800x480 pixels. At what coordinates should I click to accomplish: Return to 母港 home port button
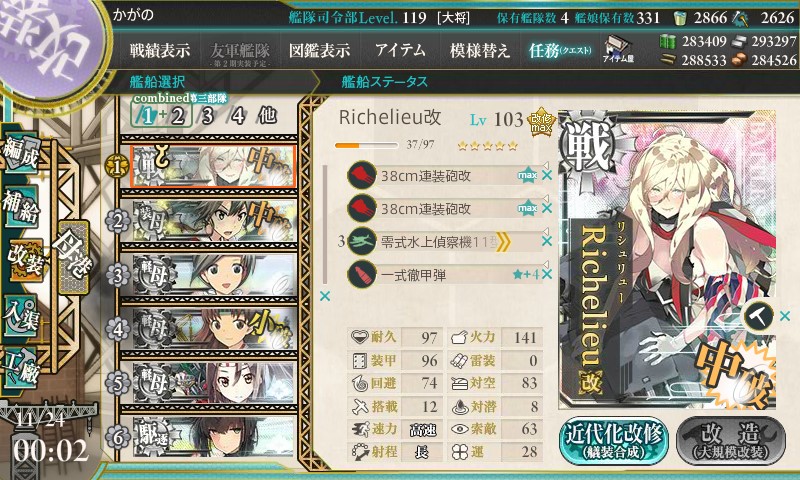coord(73,258)
